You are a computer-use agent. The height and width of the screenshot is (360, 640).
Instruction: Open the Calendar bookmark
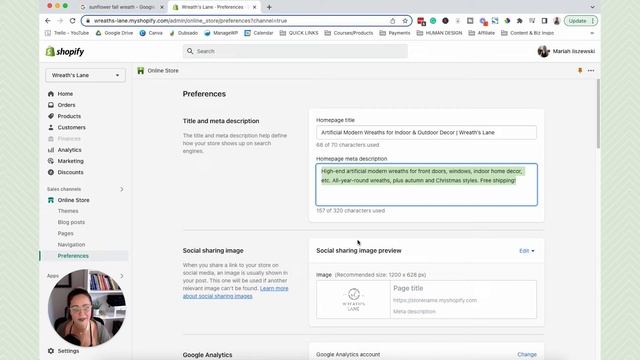(259, 33)
